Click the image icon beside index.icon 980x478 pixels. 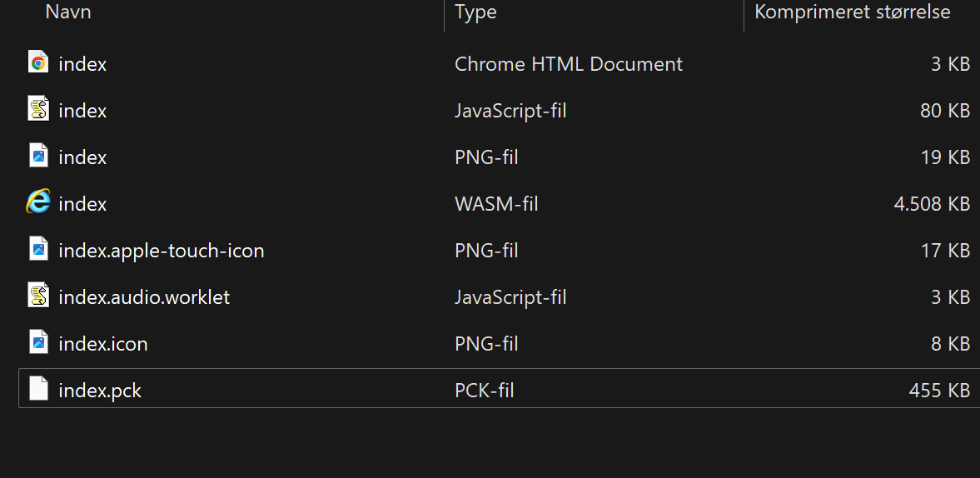[x=38, y=341]
